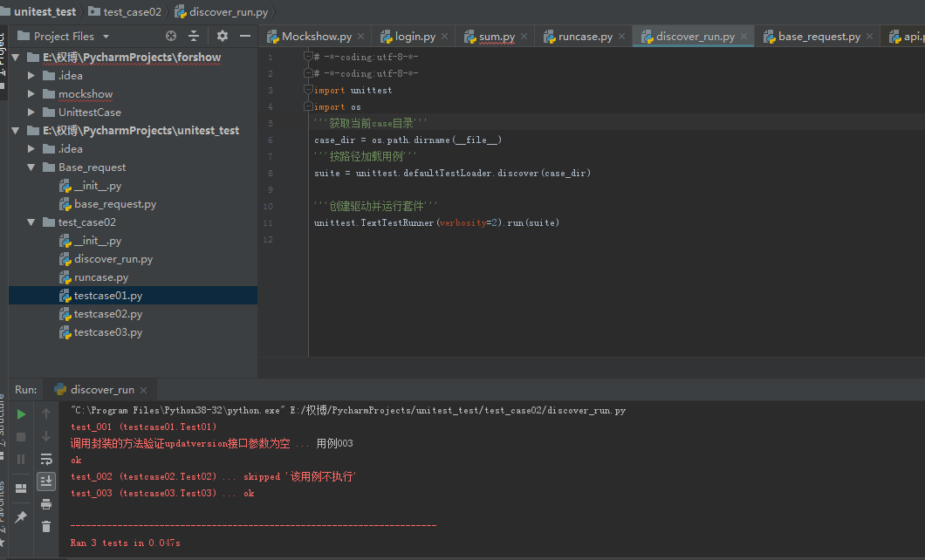
Task: Click the 'Ran 3 tests' output line
Action: 125,543
